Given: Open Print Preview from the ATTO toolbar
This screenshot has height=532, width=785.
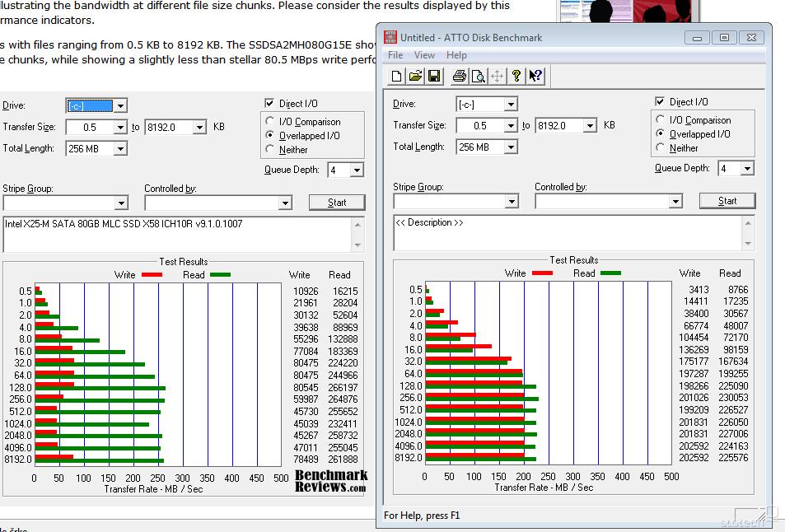Looking at the screenshot, I should pos(478,76).
